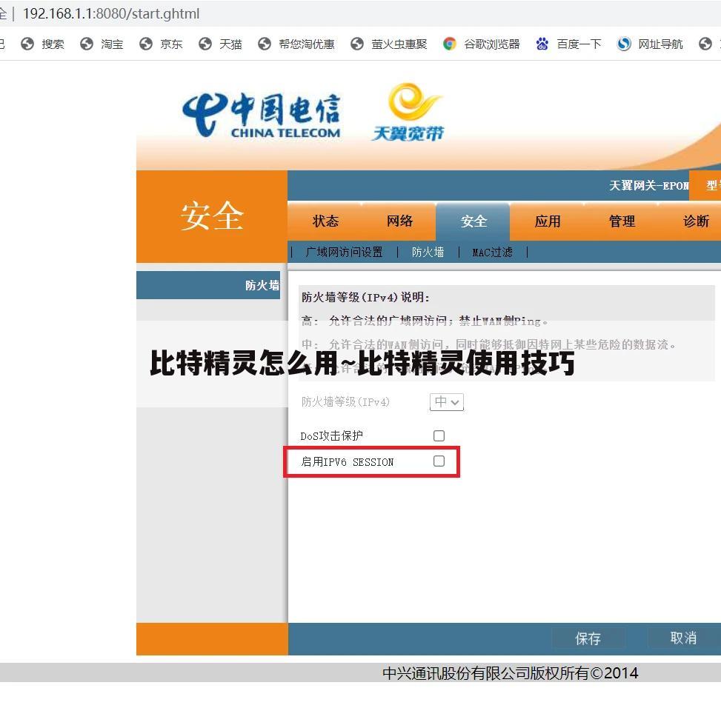
Task: Select the 防火墙 sidebar item
Action: pos(208,285)
